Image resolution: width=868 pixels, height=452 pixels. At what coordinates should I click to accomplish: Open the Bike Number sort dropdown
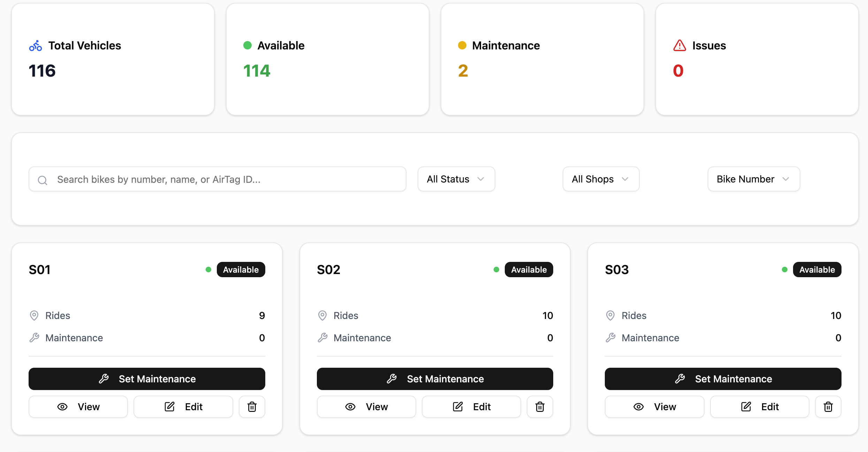753,179
